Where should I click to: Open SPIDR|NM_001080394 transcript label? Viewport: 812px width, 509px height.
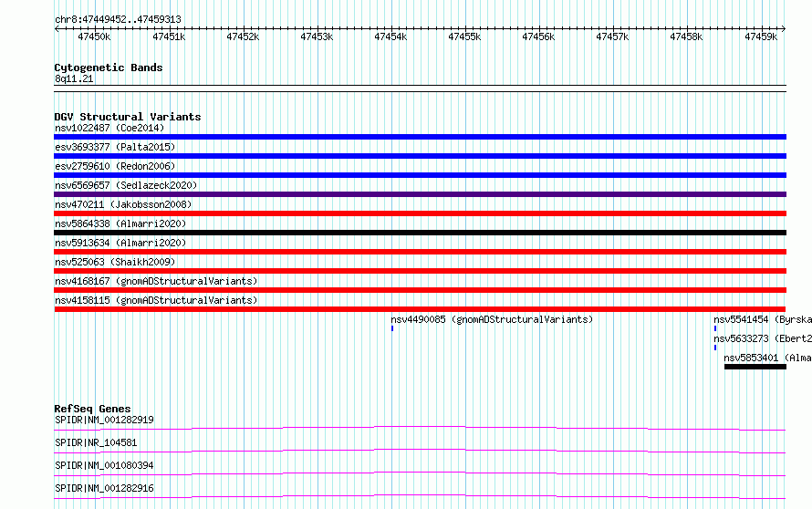(104, 465)
